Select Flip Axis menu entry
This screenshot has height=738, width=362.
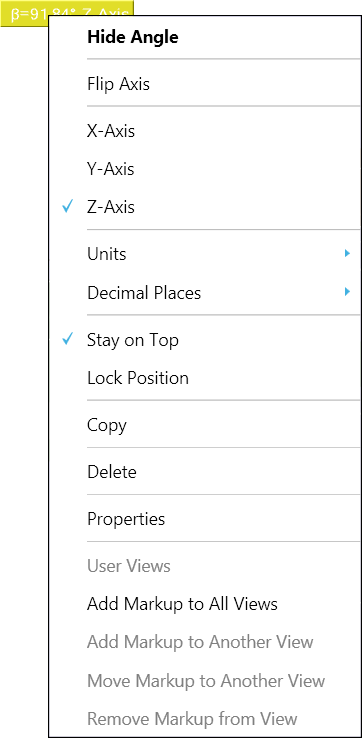coord(205,84)
